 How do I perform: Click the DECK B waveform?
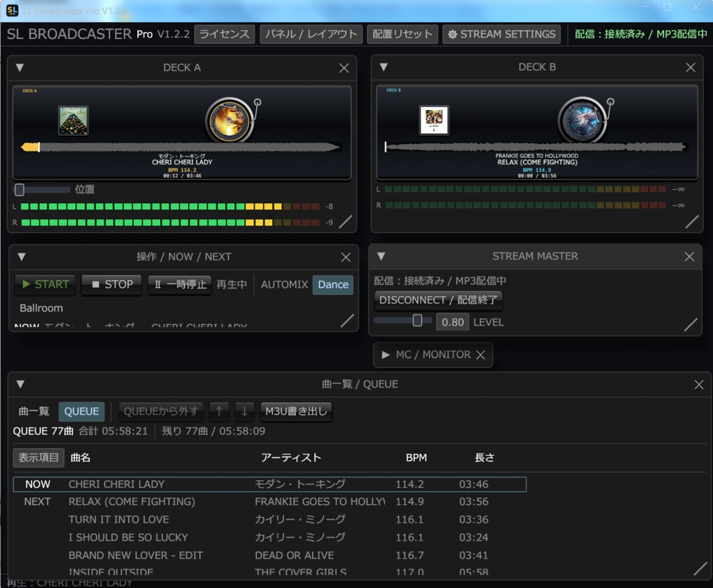tap(535, 147)
